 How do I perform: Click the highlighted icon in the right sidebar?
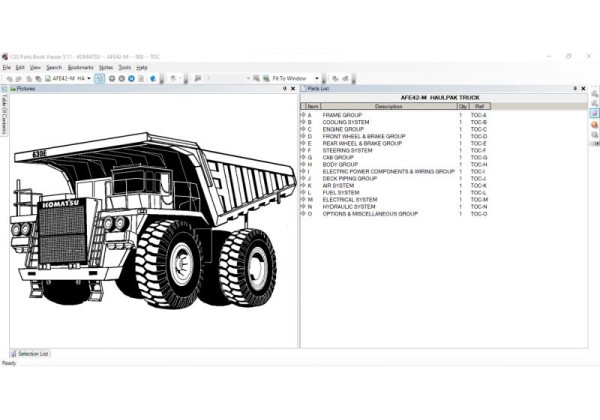pyautogui.click(x=594, y=113)
